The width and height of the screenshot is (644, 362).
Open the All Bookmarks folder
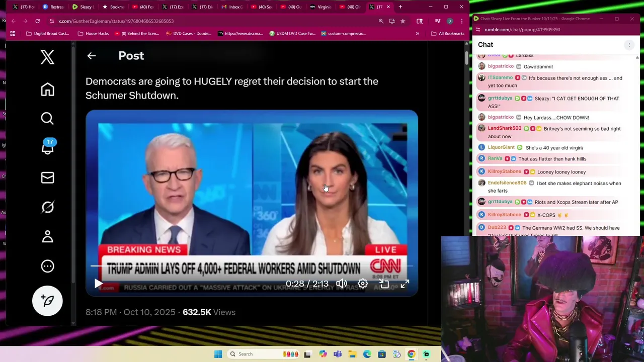(x=448, y=34)
